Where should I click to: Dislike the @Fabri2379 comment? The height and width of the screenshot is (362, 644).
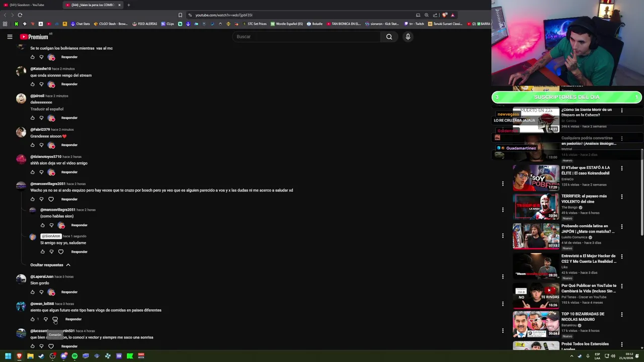(41, 145)
